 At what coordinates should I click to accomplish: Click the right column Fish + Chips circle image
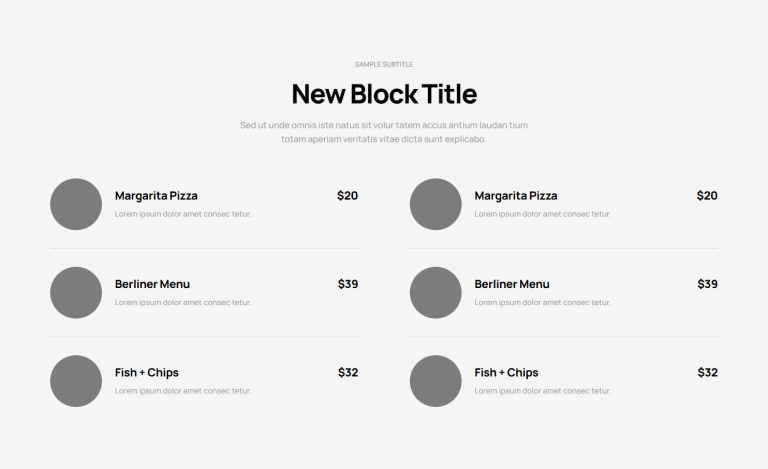tap(436, 381)
